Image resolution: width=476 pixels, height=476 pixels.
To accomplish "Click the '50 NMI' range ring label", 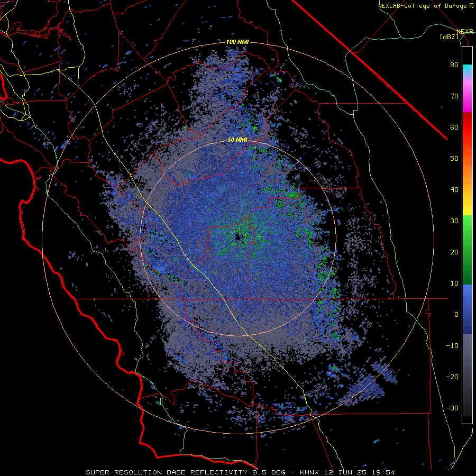I will 237,140.
